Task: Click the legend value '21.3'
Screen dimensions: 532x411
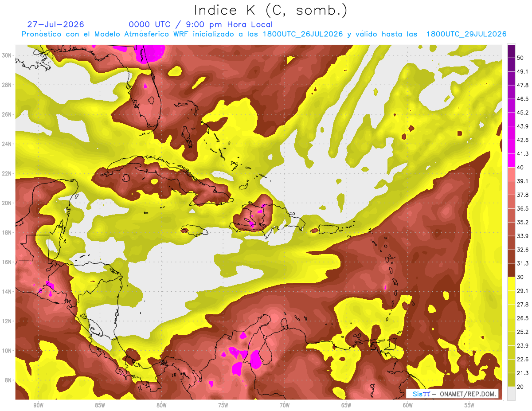Action: tap(523, 373)
